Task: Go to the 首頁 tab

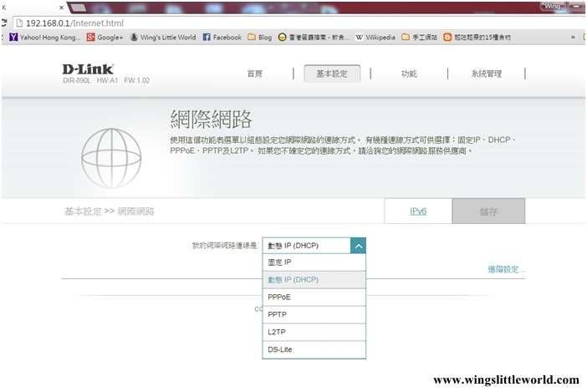Action: 254,74
